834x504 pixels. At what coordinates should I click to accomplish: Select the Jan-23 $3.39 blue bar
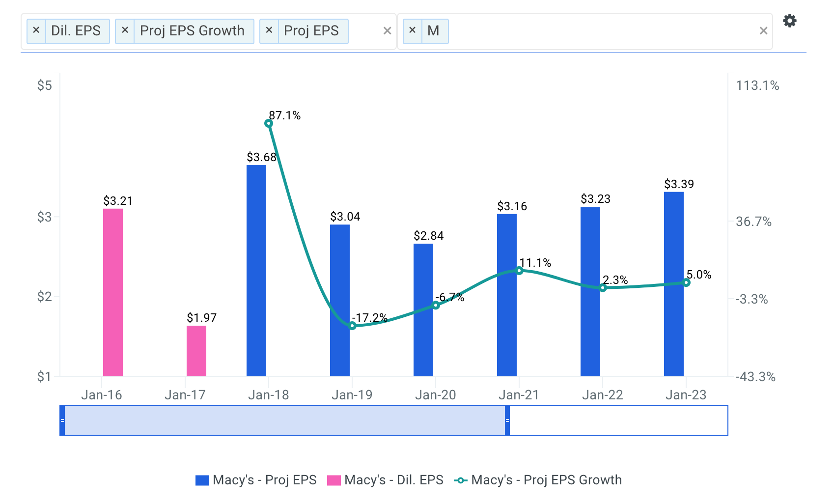(674, 284)
